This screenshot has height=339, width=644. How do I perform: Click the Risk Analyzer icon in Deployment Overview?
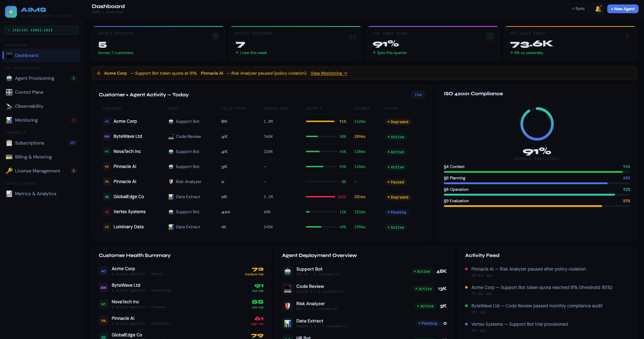[288, 306]
